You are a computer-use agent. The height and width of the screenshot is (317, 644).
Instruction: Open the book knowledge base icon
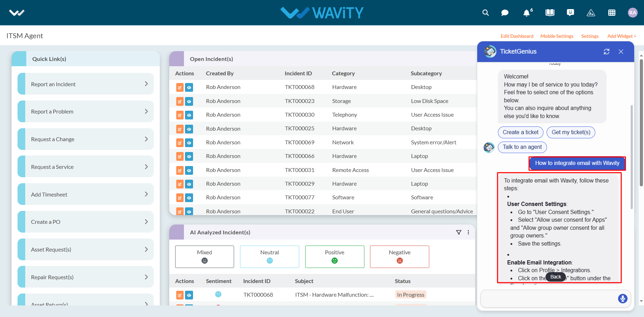(550, 13)
